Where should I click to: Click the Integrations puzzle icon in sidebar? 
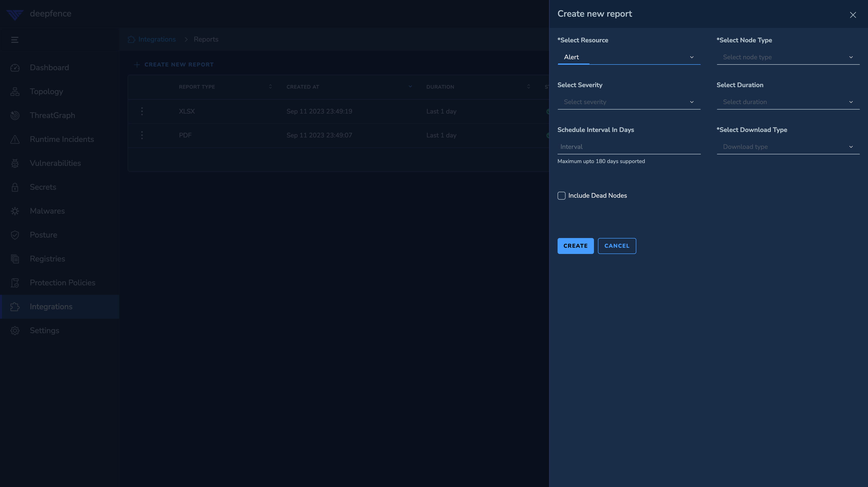tap(15, 307)
